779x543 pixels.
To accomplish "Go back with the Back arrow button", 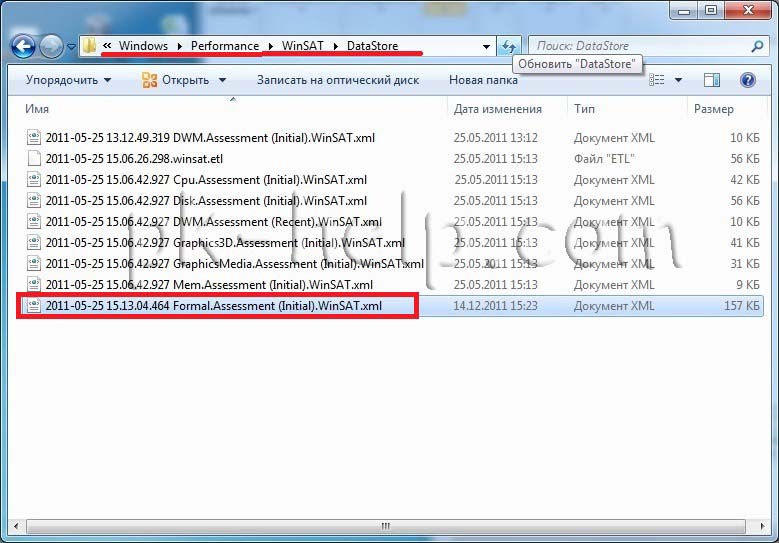I will click(23, 47).
